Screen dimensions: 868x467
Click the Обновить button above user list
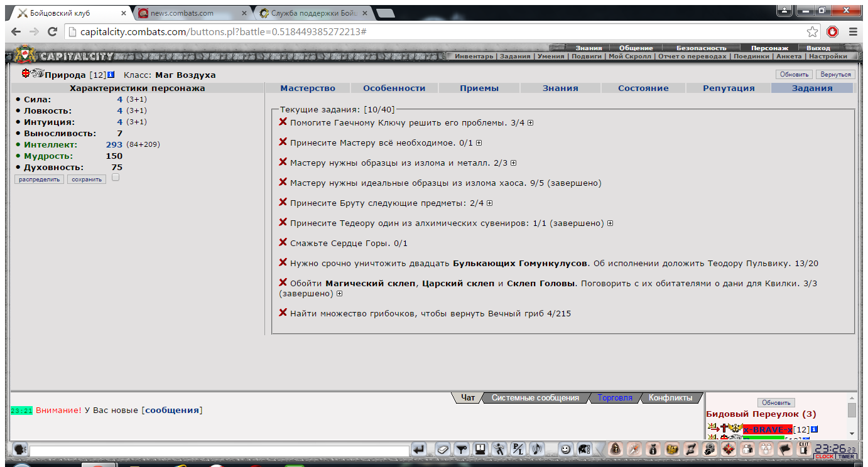tap(776, 402)
